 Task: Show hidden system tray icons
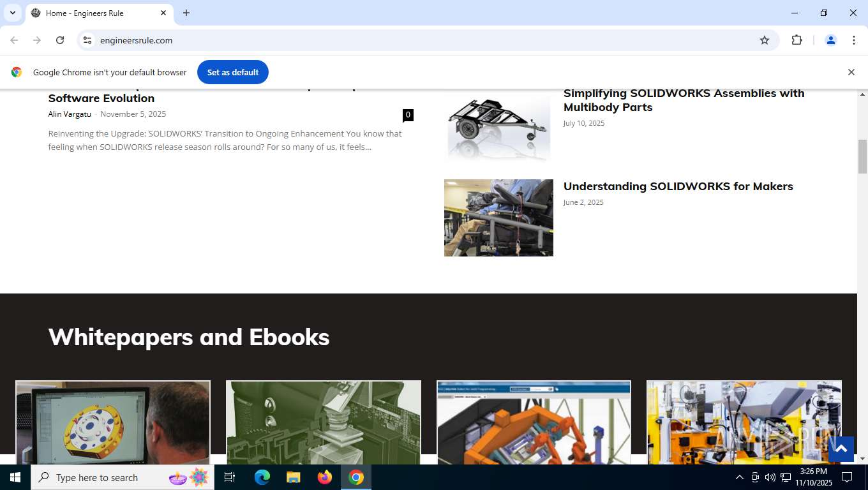tap(740, 477)
